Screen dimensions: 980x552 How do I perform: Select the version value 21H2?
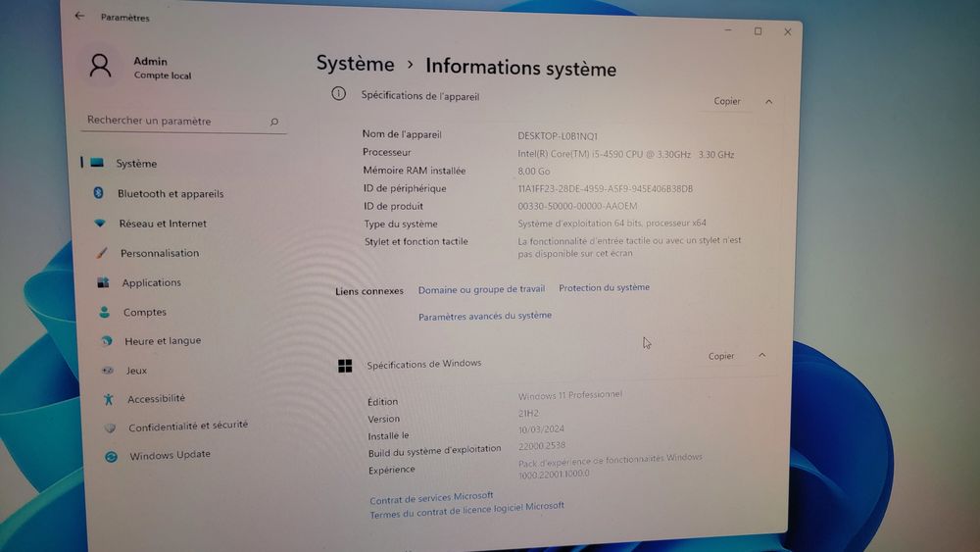tap(528, 413)
